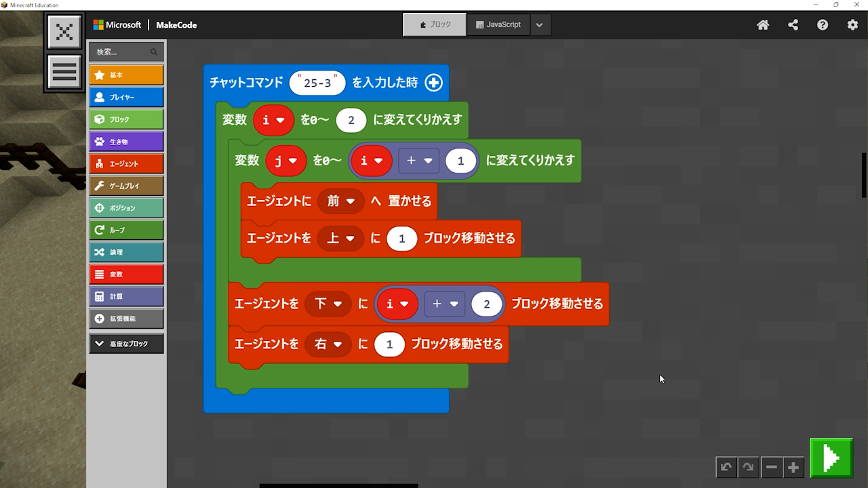Open the エージェント toolbox category

click(126, 163)
